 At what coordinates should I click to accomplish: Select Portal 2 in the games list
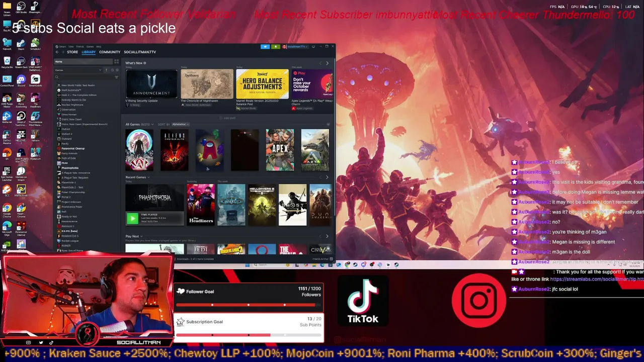point(66,197)
